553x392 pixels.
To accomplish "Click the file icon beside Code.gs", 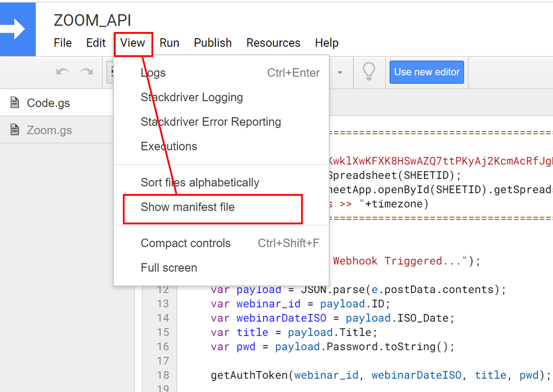I will pyautogui.click(x=14, y=102).
